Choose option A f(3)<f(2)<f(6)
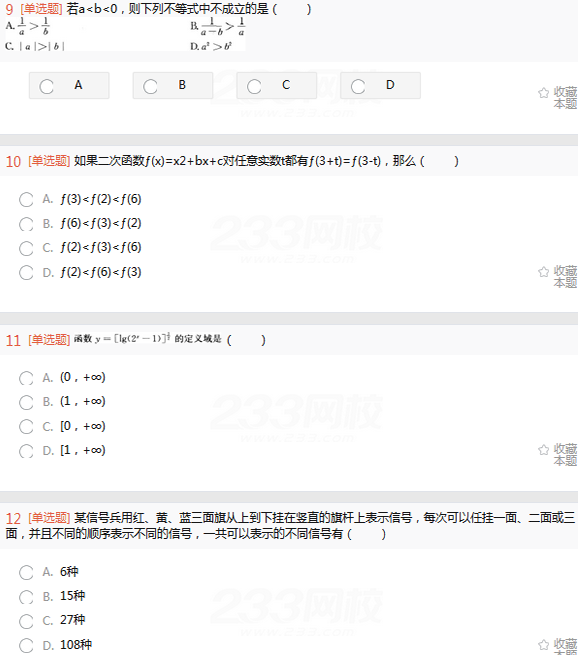The width and height of the screenshot is (585, 658). [26, 201]
